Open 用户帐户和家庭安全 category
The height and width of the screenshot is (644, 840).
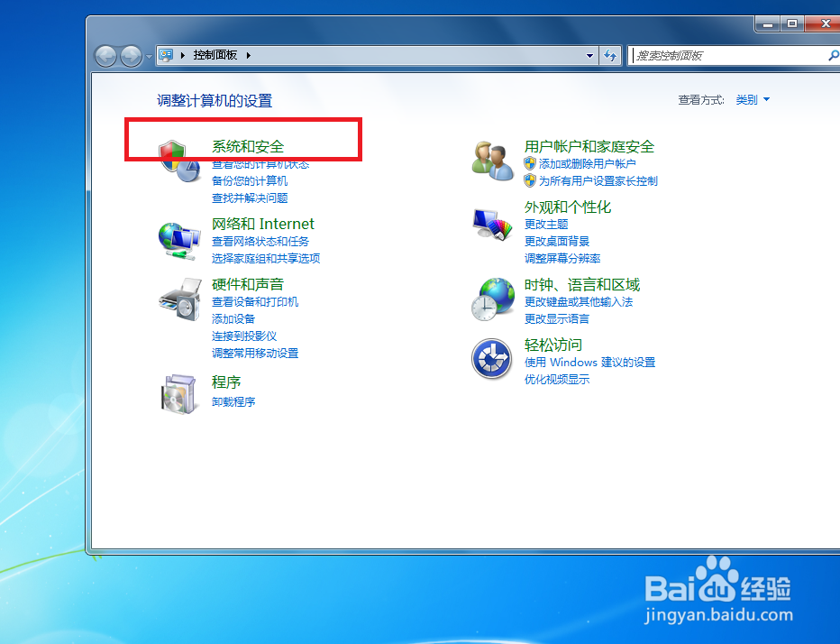[589, 146]
